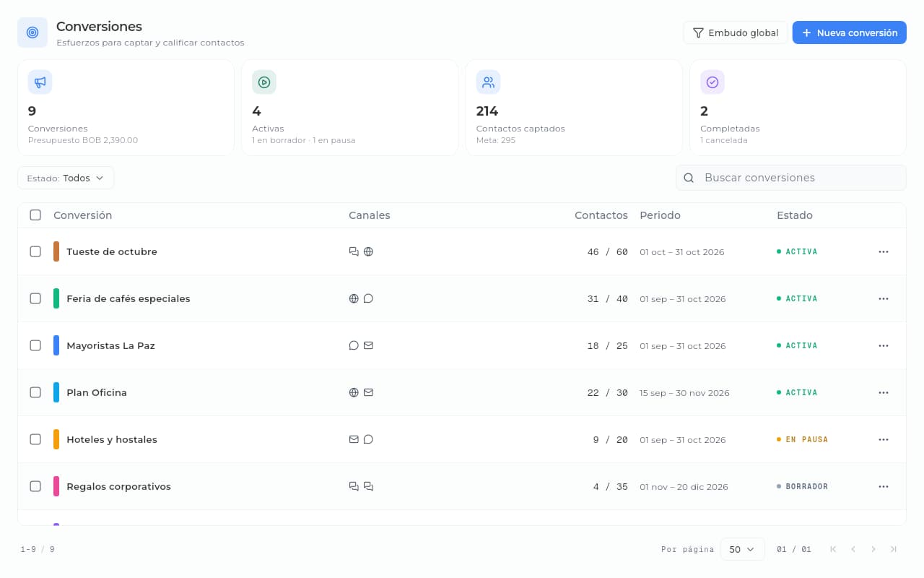Viewport: 924px width, 578px height.
Task: Click the Contactos column header
Action: click(601, 215)
